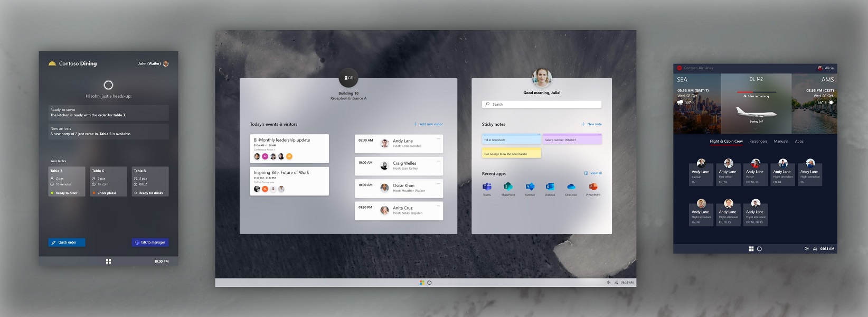Open the Teams app icon

(487, 187)
